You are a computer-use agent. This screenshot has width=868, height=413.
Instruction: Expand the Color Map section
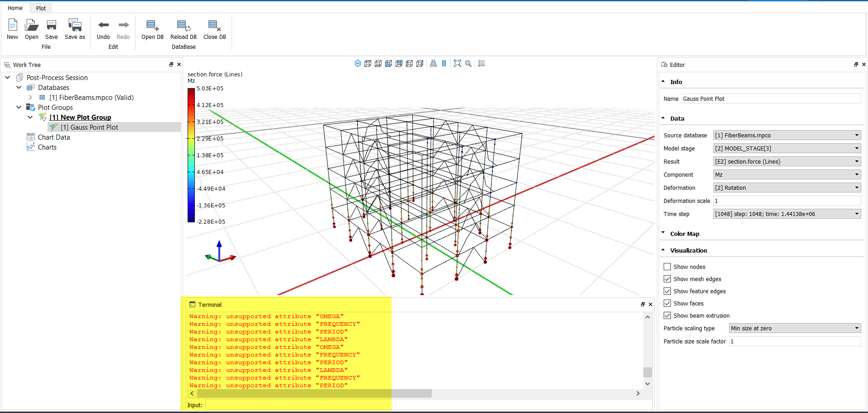[x=663, y=234]
